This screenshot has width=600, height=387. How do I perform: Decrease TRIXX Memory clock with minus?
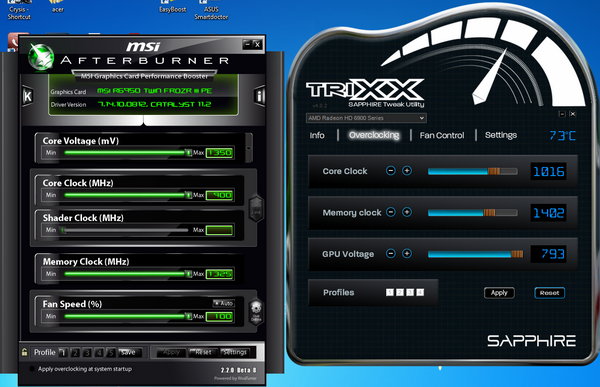(x=391, y=212)
